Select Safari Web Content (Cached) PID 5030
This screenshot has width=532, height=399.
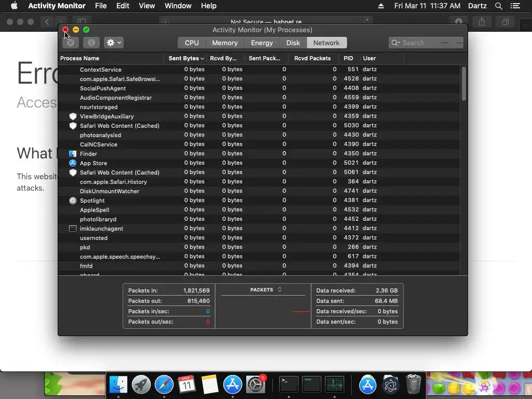(x=259, y=126)
